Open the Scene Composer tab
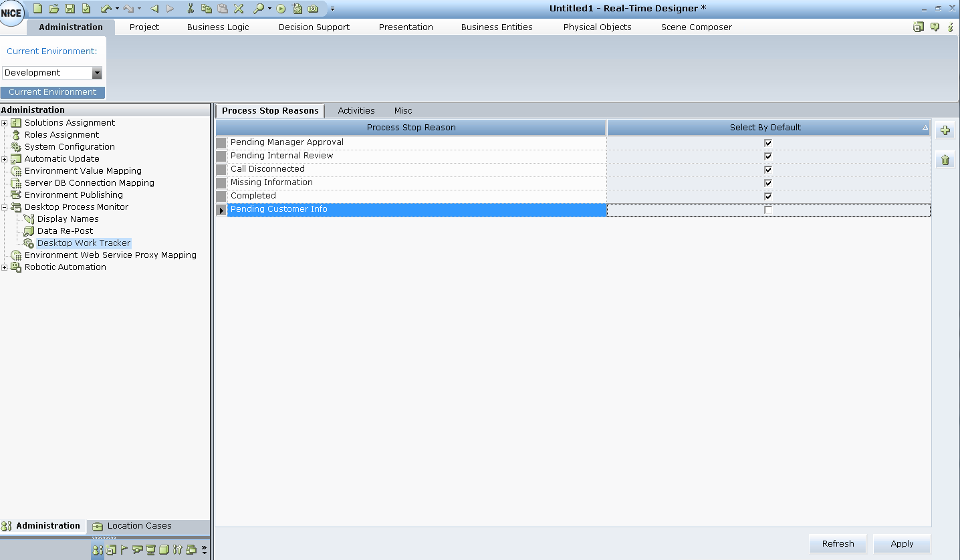 click(x=697, y=27)
